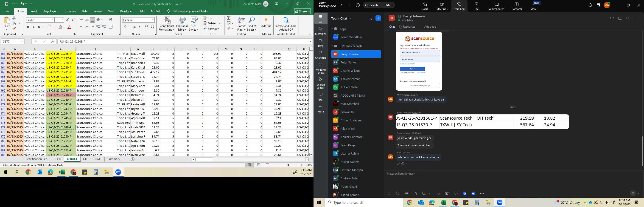
Task: Click Add a tab in the Zoom chat
Action: click(428, 27)
